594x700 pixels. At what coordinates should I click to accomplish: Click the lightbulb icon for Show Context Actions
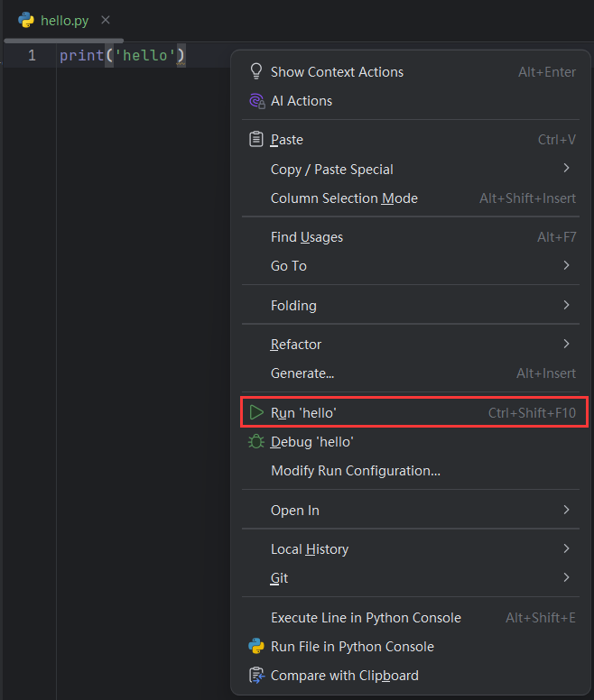pyautogui.click(x=256, y=71)
